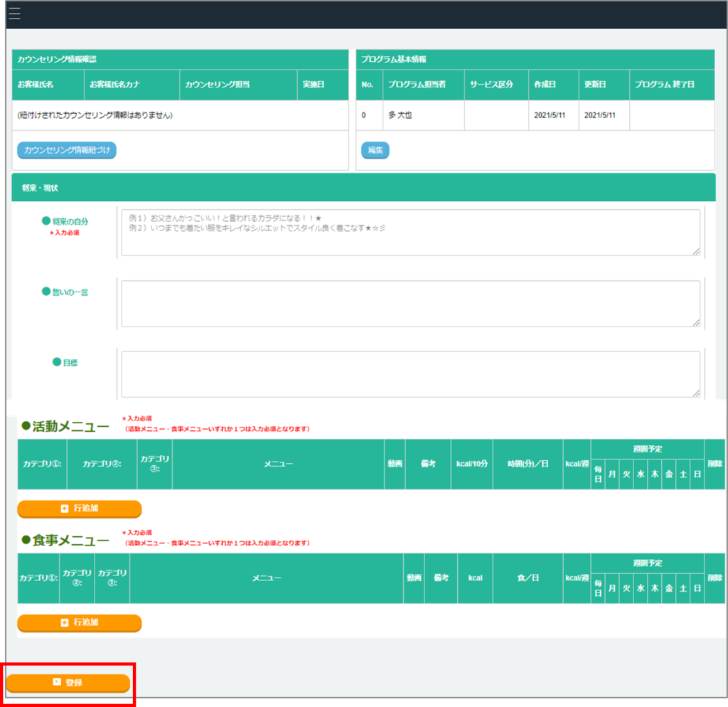Click 動画 column header in 食事メニュー table
The image size is (728, 707).
tap(414, 578)
